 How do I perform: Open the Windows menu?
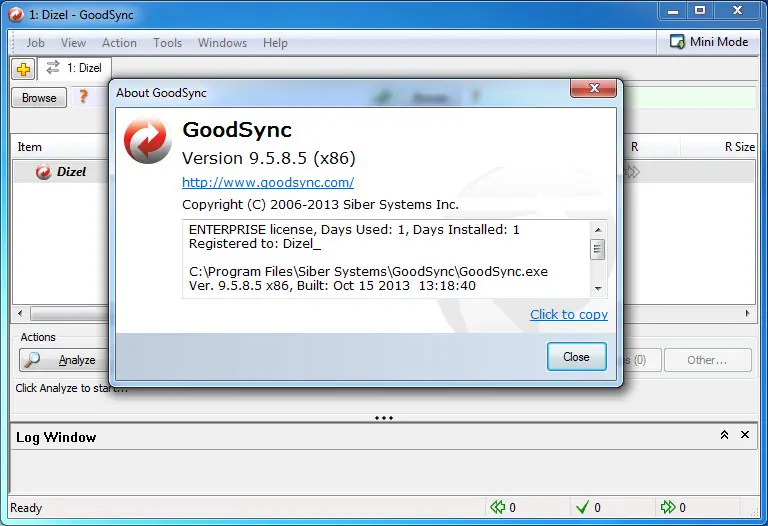pyautogui.click(x=222, y=43)
